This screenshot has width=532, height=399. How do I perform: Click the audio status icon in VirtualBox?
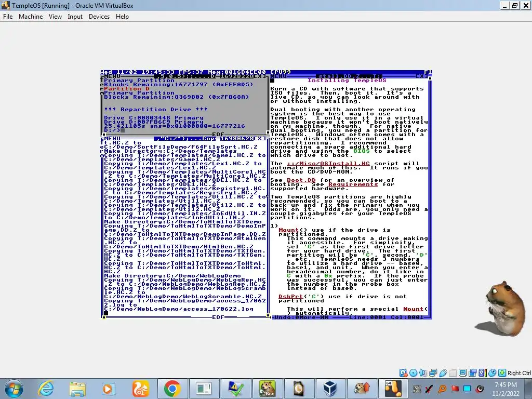tap(423, 373)
